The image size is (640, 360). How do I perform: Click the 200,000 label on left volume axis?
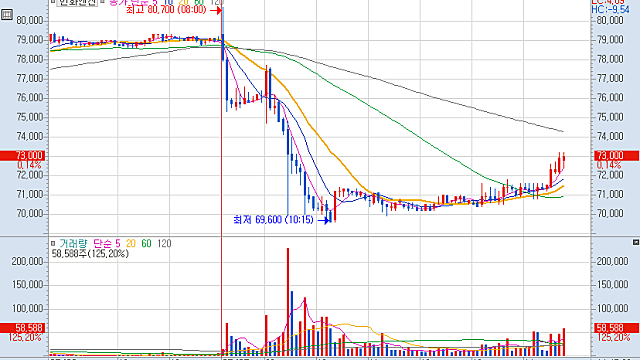point(27,262)
